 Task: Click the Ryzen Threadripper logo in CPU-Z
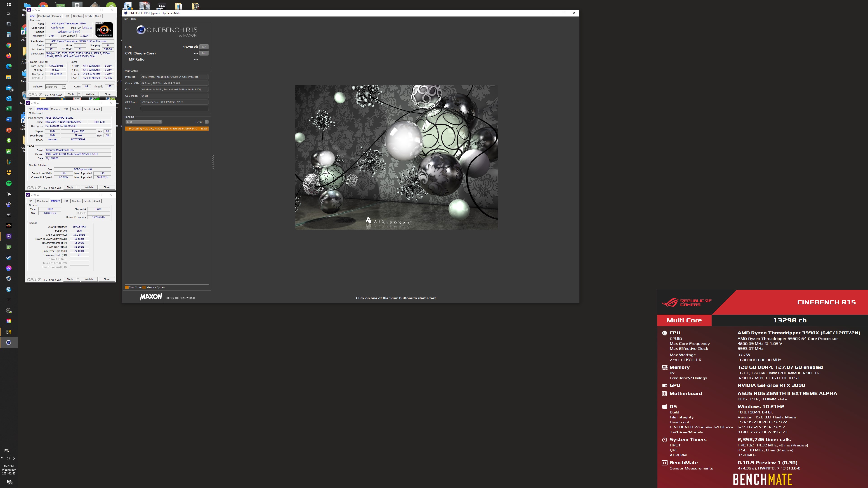pos(104,30)
